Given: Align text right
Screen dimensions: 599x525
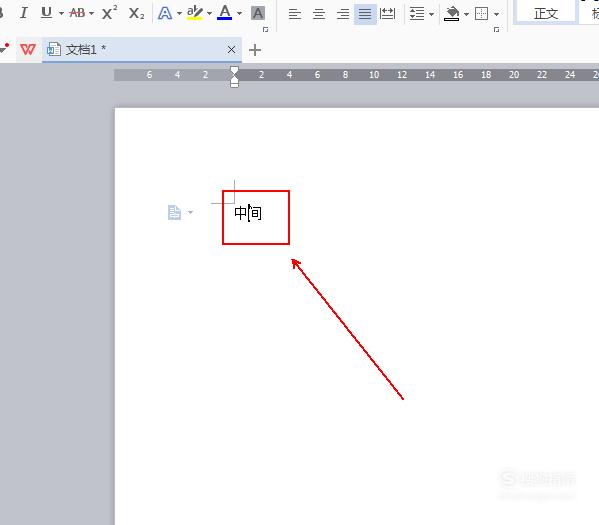Looking at the screenshot, I should [x=343, y=14].
